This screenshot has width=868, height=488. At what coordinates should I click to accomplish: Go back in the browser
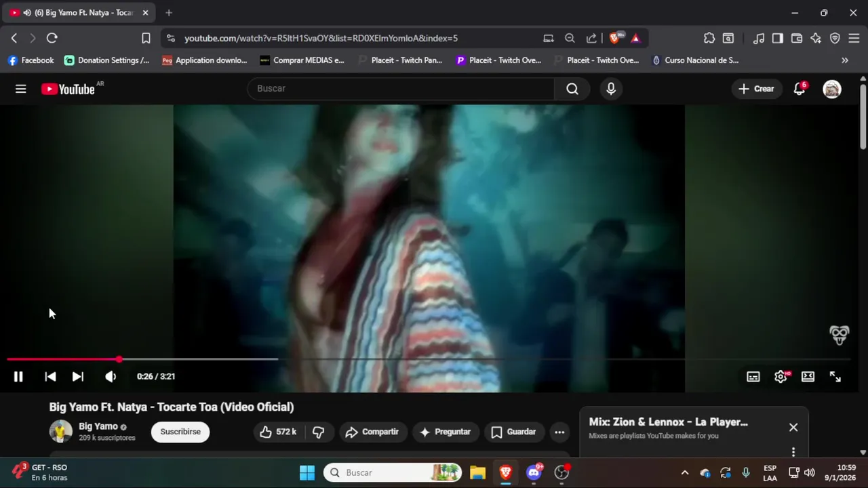pos(14,38)
